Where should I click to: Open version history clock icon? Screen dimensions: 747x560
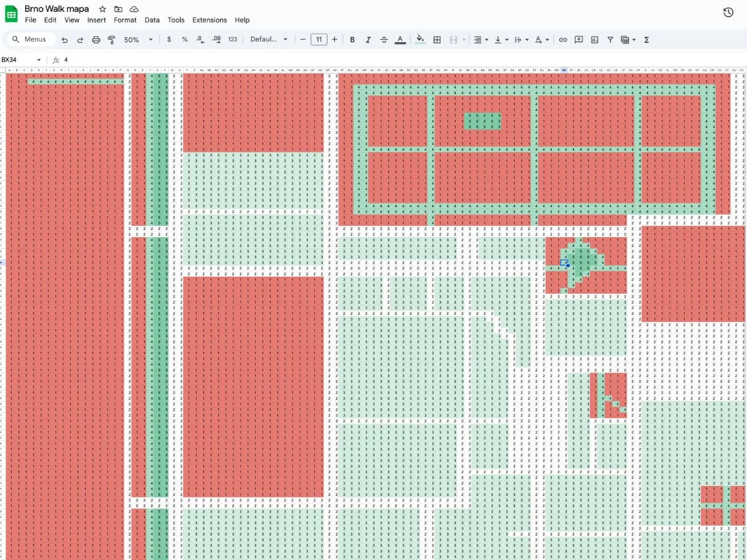coord(728,12)
